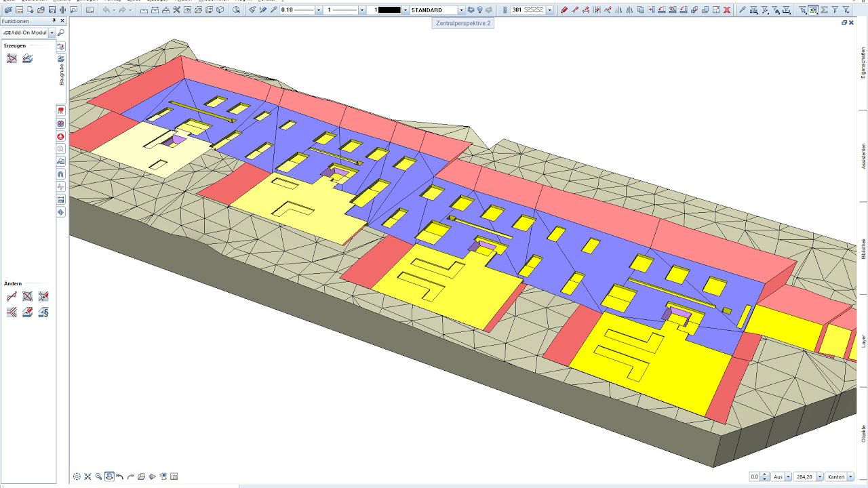Open the Add-On Modul dropdown
This screenshot has width=868, height=488.
coord(52,33)
